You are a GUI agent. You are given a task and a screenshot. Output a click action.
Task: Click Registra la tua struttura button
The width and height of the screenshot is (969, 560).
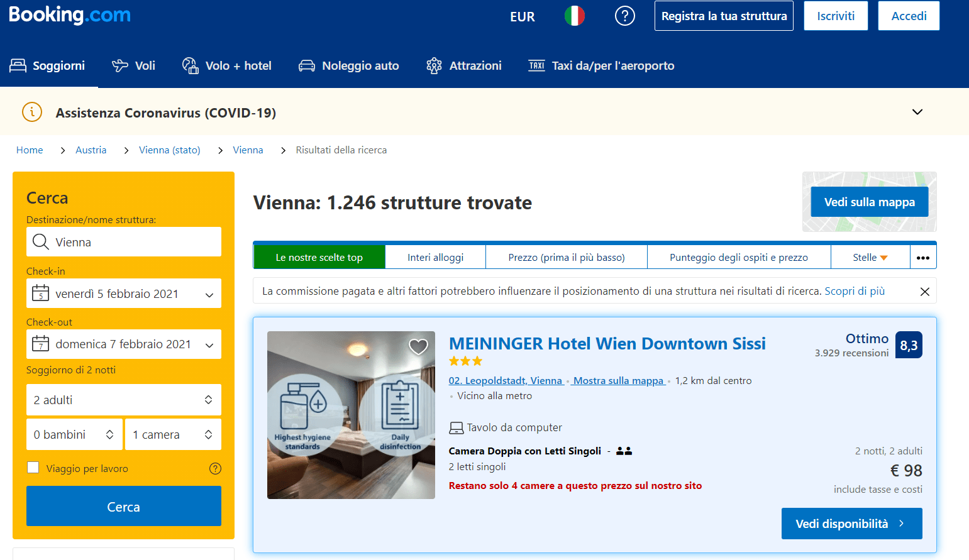[724, 16]
